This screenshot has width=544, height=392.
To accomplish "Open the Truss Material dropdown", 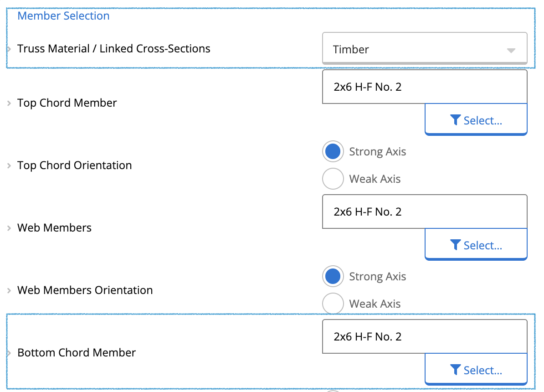I will click(x=425, y=48).
